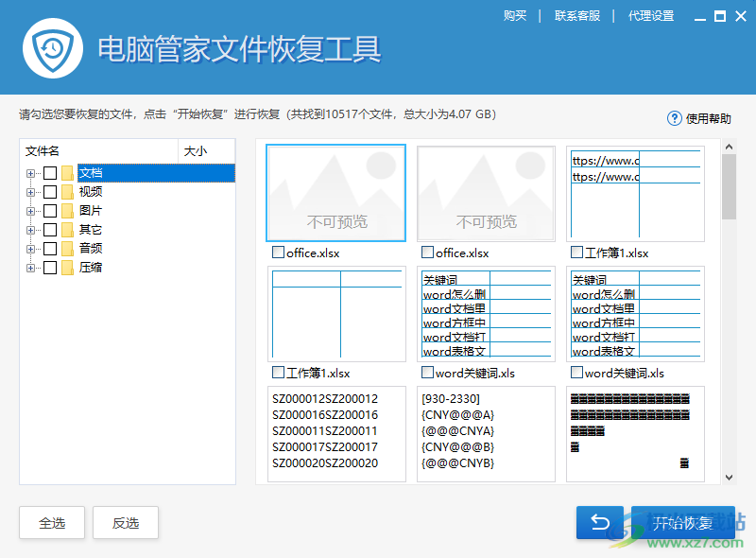The image size is (756, 558).
Task: Click the folder icon next to 压缩
Action: point(68,267)
